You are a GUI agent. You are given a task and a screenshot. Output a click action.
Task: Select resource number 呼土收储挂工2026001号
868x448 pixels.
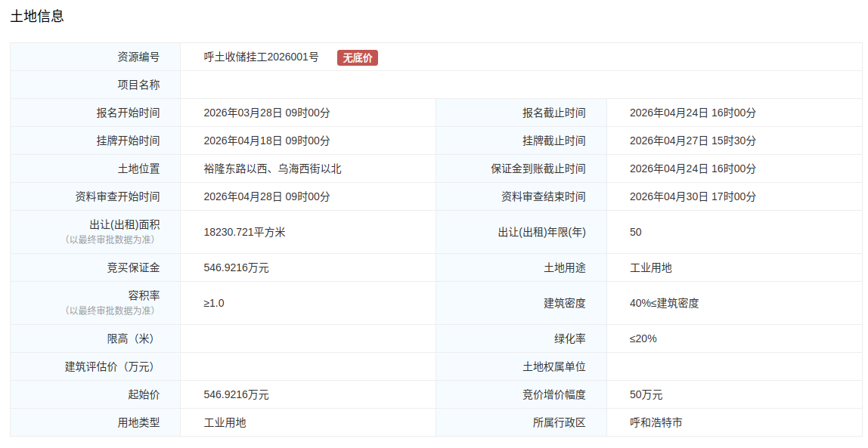tap(261, 57)
